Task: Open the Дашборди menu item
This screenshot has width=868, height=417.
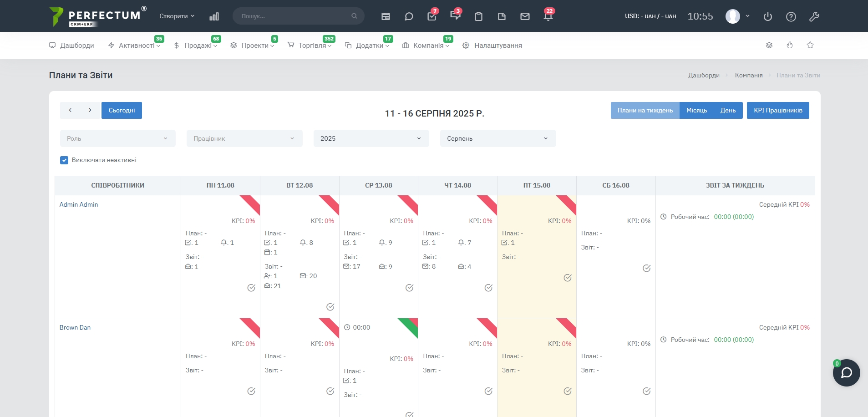Action: (x=71, y=46)
